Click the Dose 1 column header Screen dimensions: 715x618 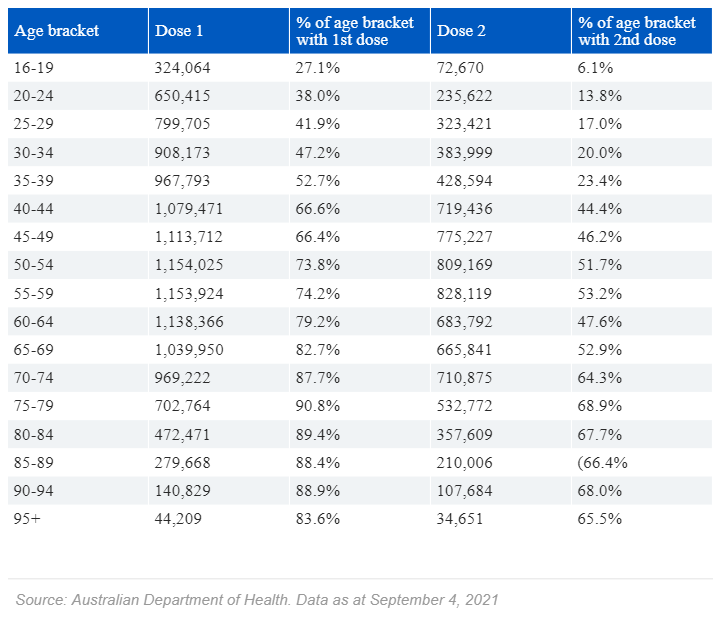pos(180,31)
